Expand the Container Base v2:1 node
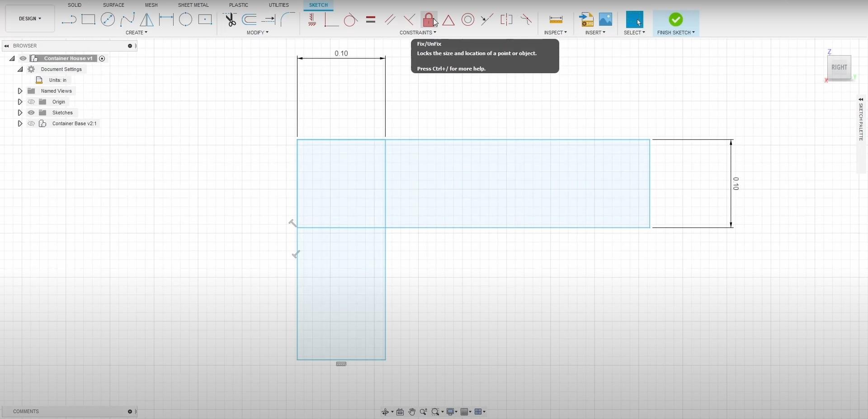Screen dimensions: 868x419 click(20, 123)
